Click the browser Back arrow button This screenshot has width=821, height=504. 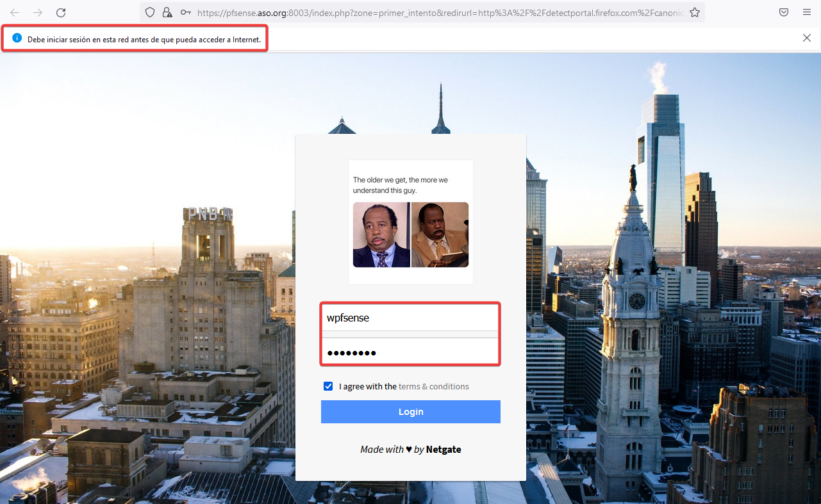[x=15, y=12]
